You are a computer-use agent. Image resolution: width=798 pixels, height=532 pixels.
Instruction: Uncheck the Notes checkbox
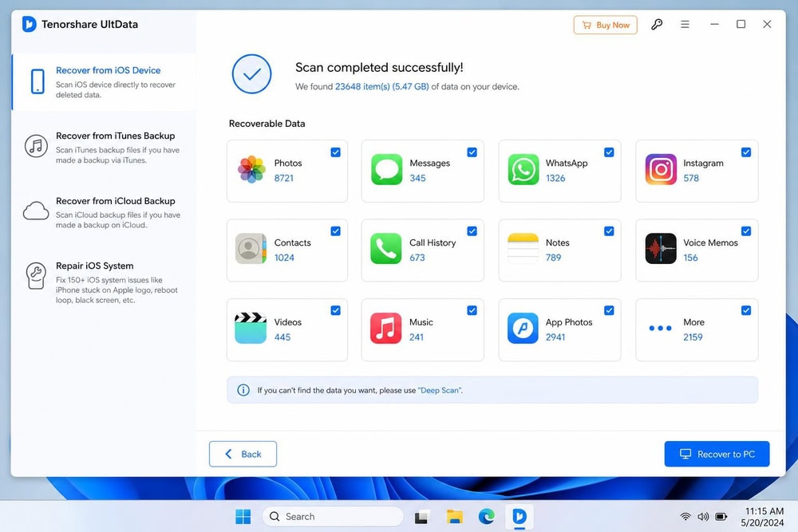coord(609,231)
